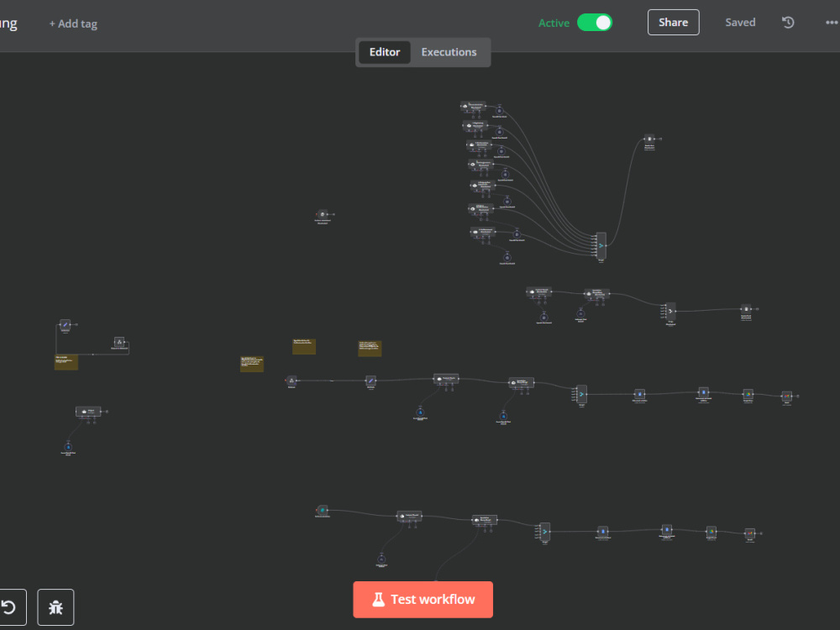Select the Google Drive node in middle row
840x630 pixels.
point(748,394)
